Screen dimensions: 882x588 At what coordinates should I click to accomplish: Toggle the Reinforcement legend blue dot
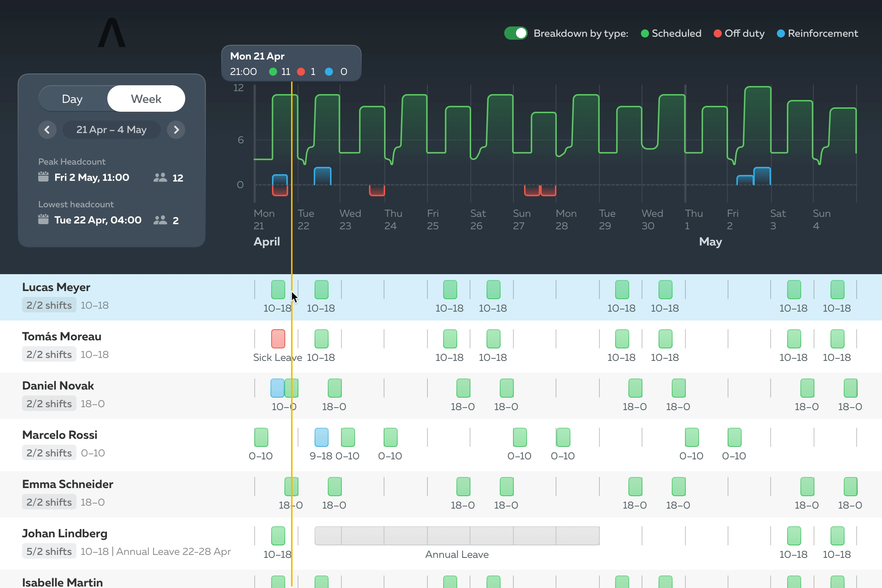780,33
